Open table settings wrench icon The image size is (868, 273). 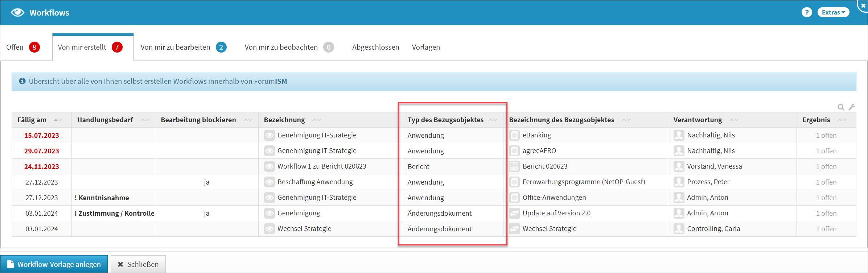pos(852,107)
